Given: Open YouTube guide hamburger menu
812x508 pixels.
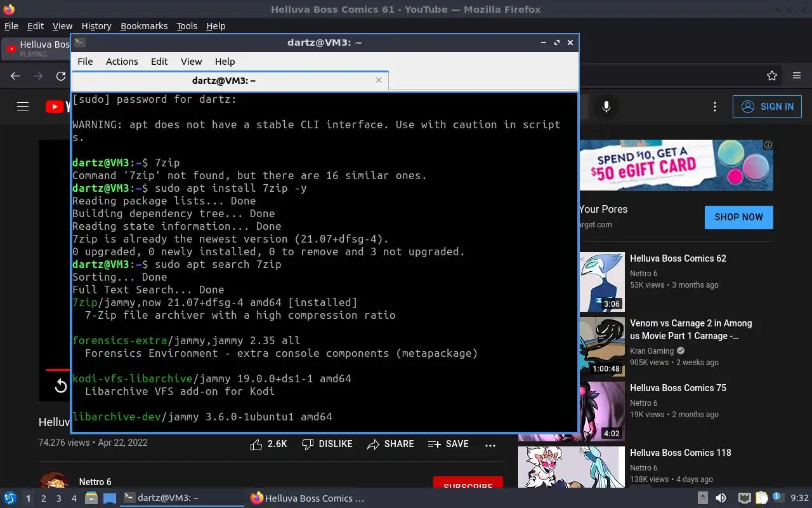Looking at the screenshot, I should [x=23, y=107].
